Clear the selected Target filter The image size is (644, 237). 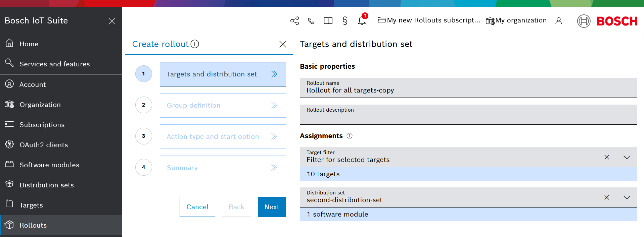(607, 157)
